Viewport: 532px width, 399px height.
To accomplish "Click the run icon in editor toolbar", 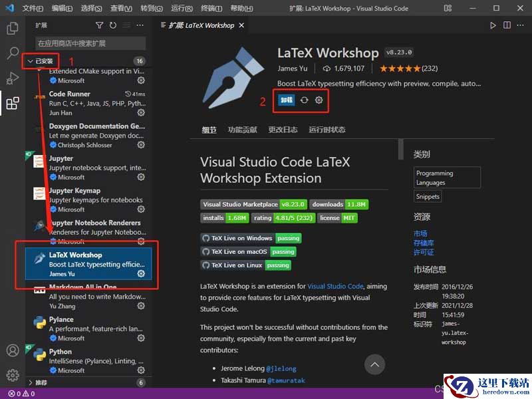I will click(493, 25).
